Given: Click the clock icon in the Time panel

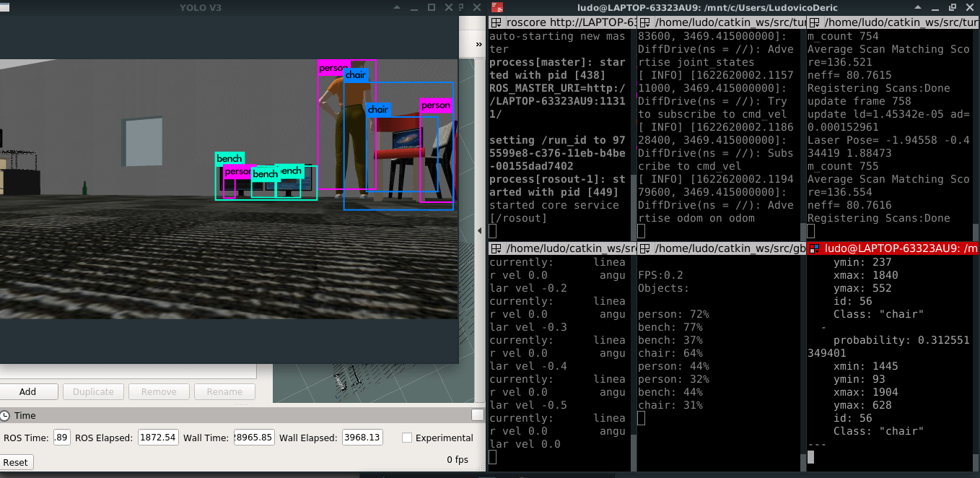Looking at the screenshot, I should [6, 415].
